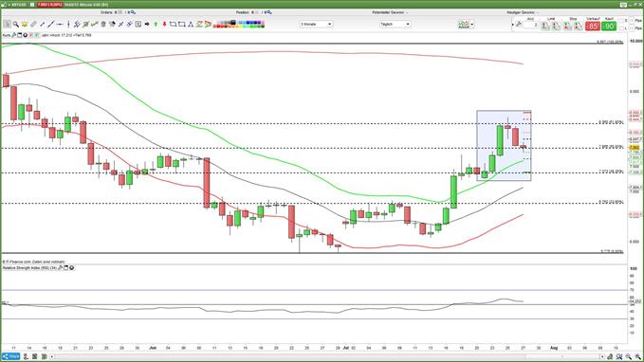This screenshot has width=644, height=362.
Task: Click the RSI panel window icon
Action: click(65, 267)
